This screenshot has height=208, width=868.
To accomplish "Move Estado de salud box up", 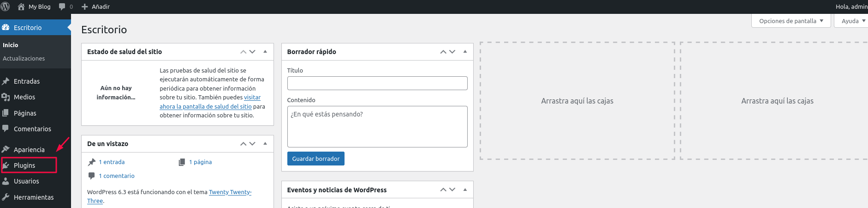I will point(244,52).
